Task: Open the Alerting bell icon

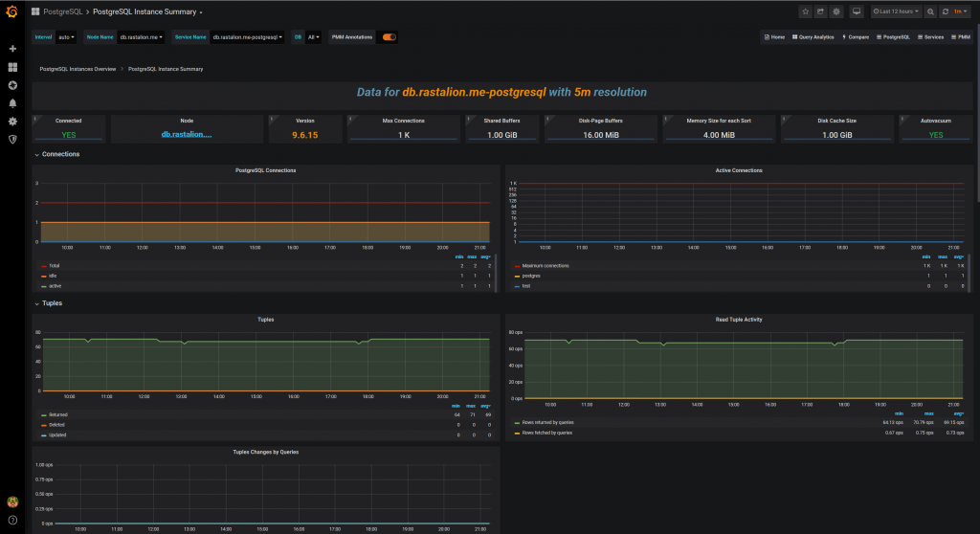Action: (12, 103)
